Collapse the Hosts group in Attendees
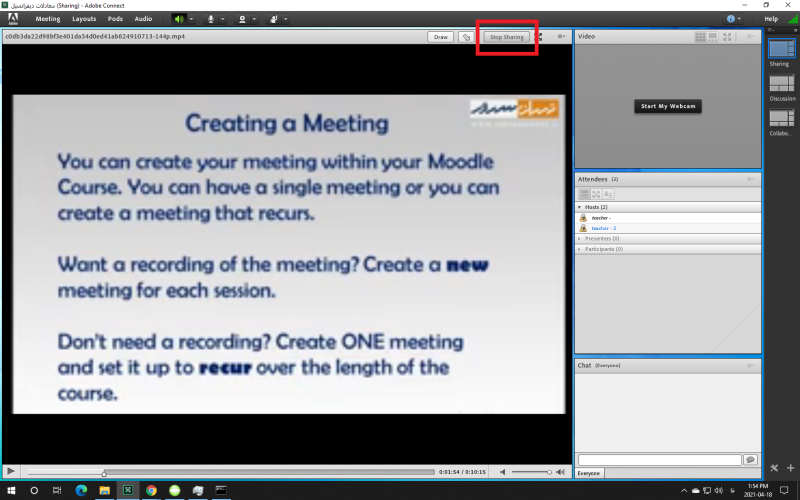 point(581,207)
